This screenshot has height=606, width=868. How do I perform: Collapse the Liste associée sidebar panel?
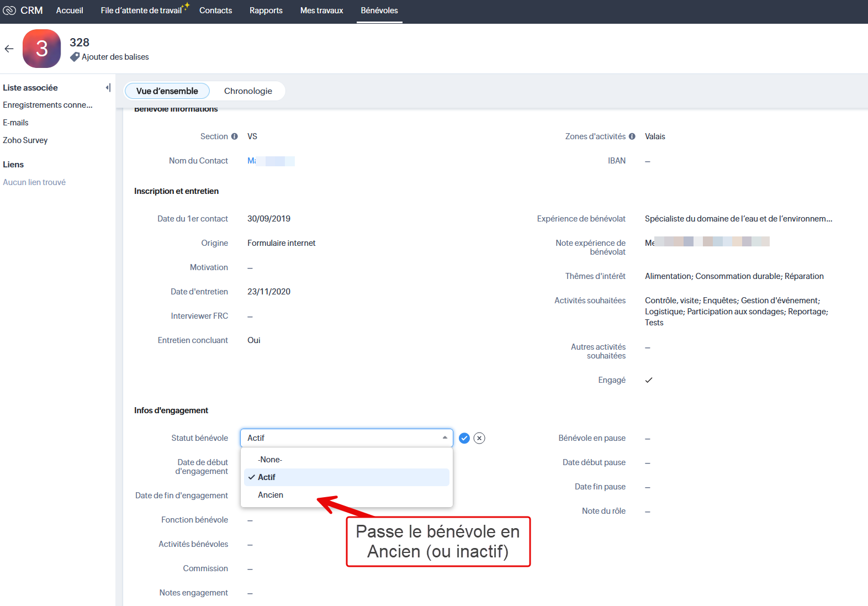[108, 87]
